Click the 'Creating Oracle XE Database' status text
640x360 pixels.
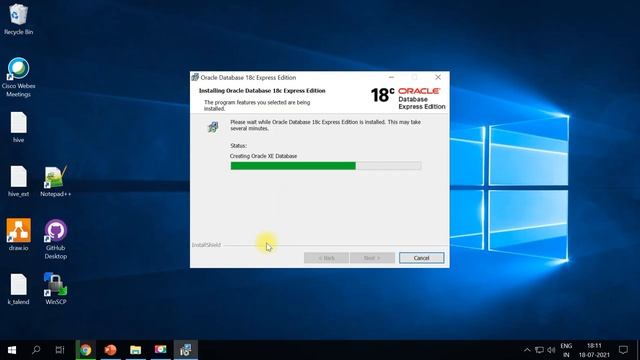click(263, 156)
